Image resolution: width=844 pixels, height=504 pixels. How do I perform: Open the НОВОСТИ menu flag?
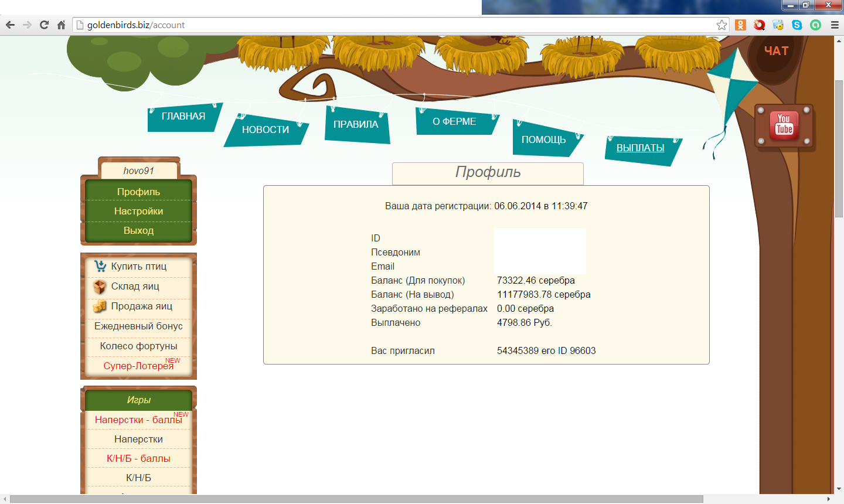point(266,130)
